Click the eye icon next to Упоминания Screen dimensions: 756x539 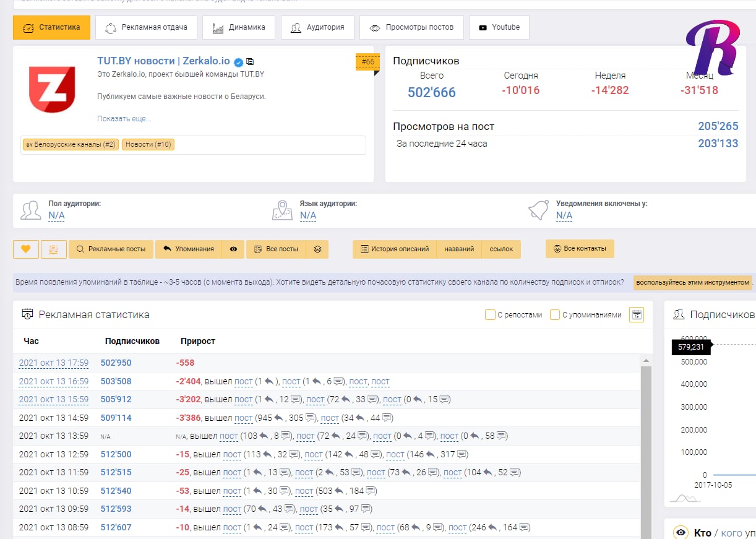(233, 249)
